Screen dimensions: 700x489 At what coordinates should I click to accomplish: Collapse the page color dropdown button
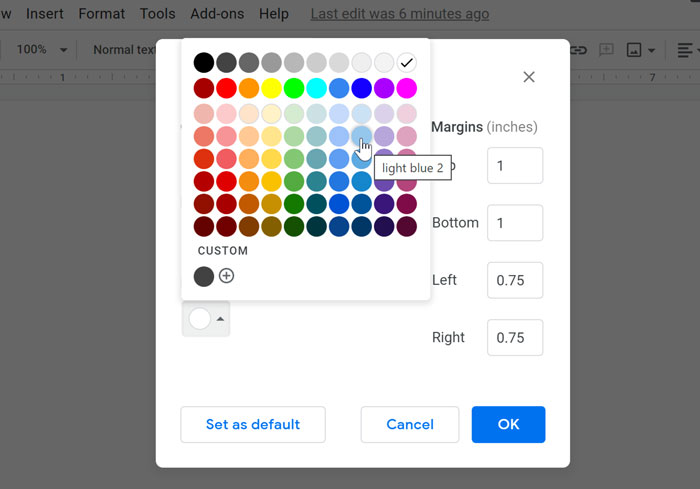coord(206,319)
